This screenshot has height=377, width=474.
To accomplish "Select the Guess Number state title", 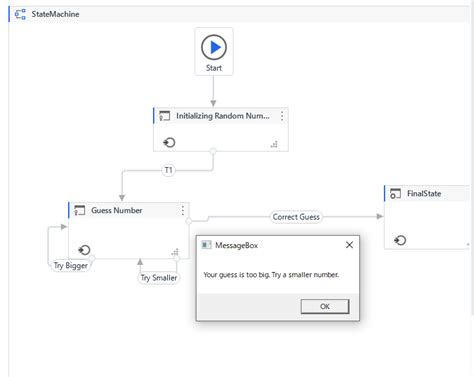I will 117,210.
